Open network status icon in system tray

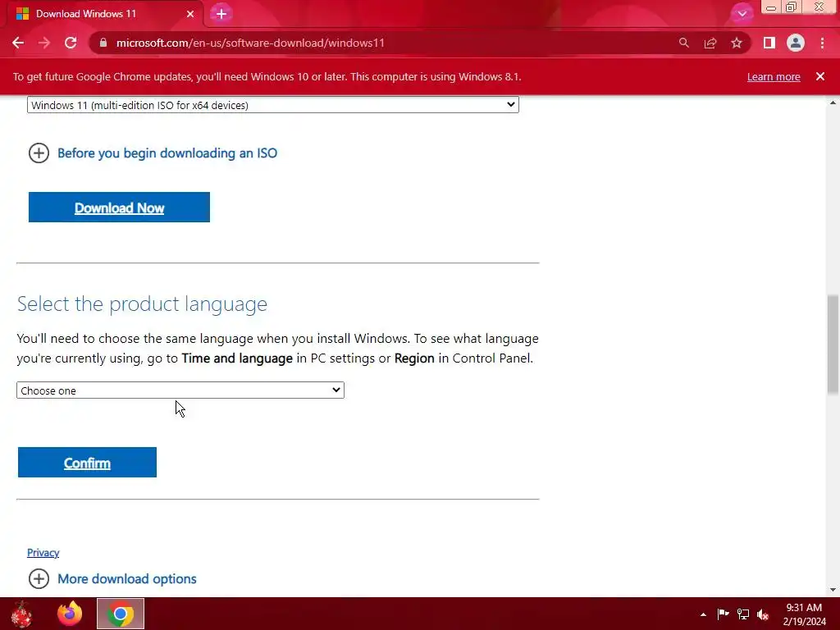743,614
